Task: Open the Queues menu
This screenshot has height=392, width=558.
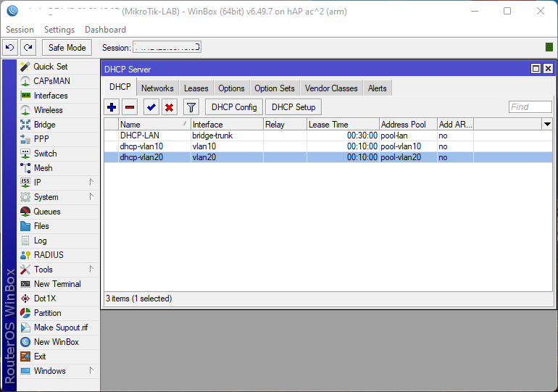Action: click(59, 212)
